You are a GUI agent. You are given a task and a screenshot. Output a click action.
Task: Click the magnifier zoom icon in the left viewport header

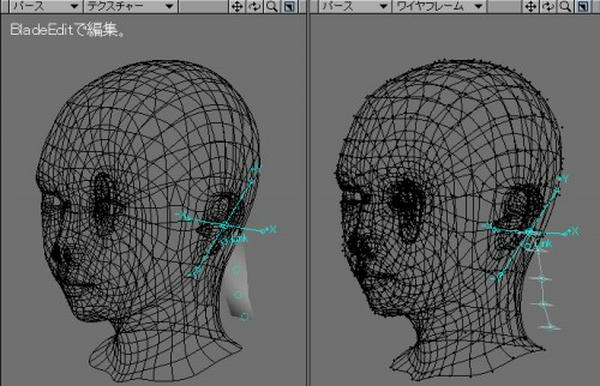pos(272,7)
